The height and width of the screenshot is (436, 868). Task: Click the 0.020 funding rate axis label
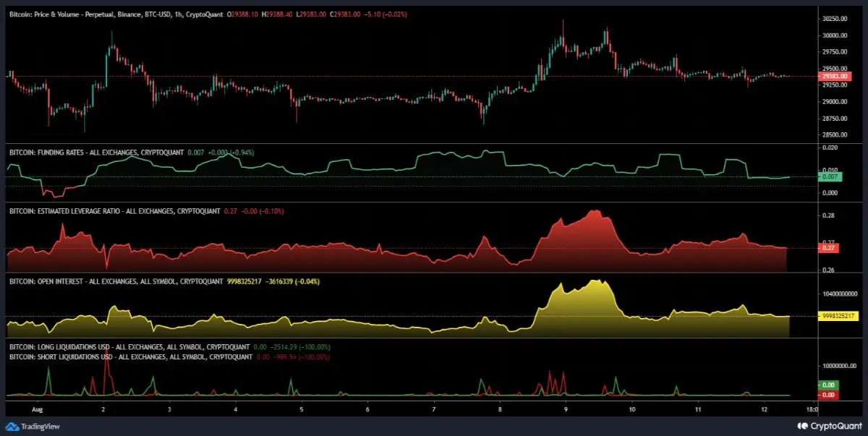coord(830,148)
